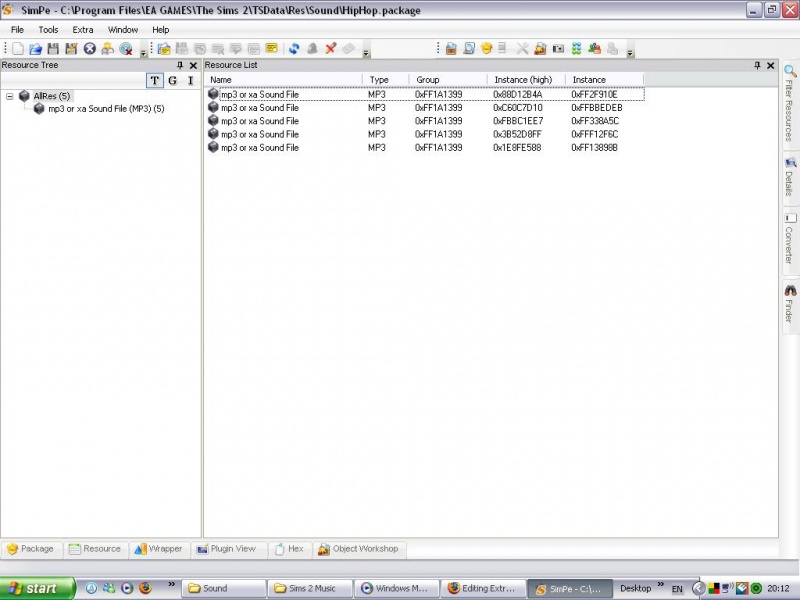800x600 pixels.
Task: Click the globe with red X icon
Action: pyautogui.click(x=126, y=48)
